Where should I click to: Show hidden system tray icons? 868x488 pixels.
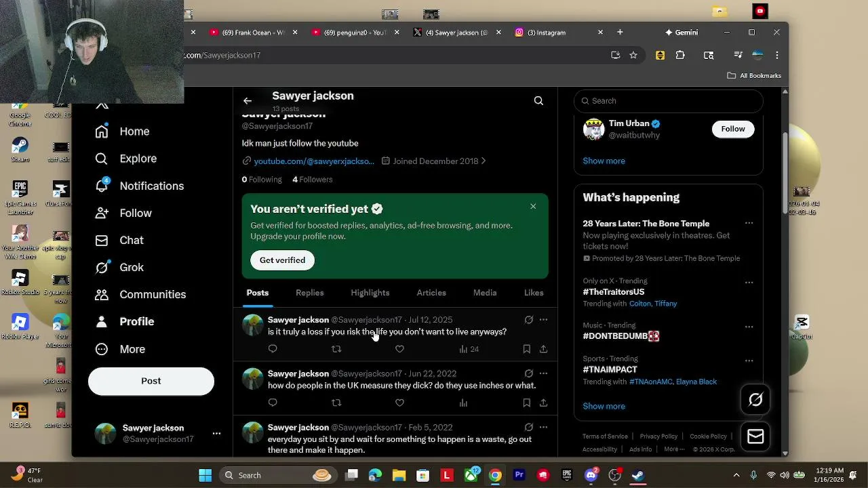tap(736, 475)
